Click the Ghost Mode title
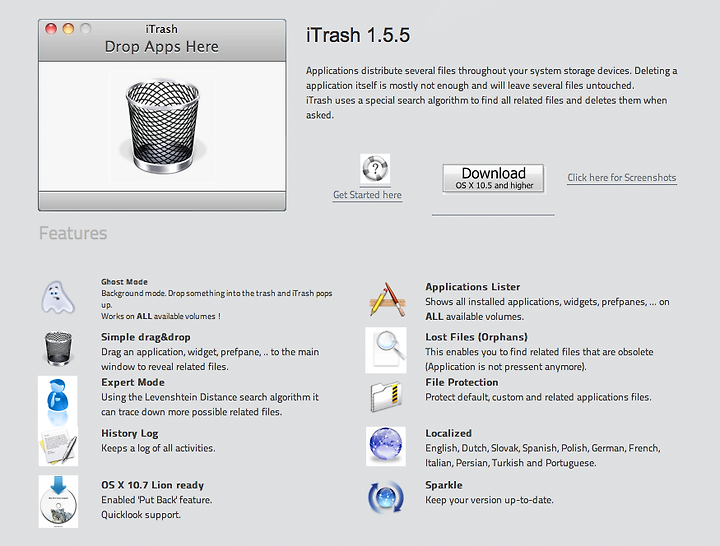The height and width of the screenshot is (546, 720). (124, 281)
